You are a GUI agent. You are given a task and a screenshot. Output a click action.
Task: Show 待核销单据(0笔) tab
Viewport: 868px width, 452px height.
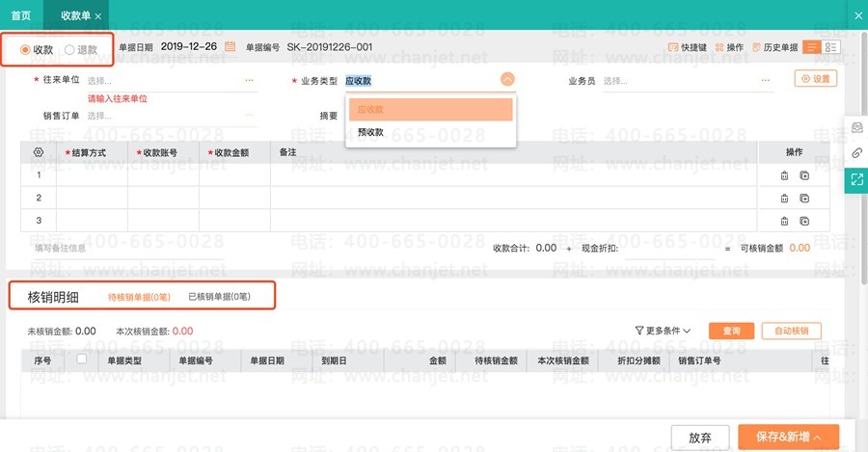139,297
